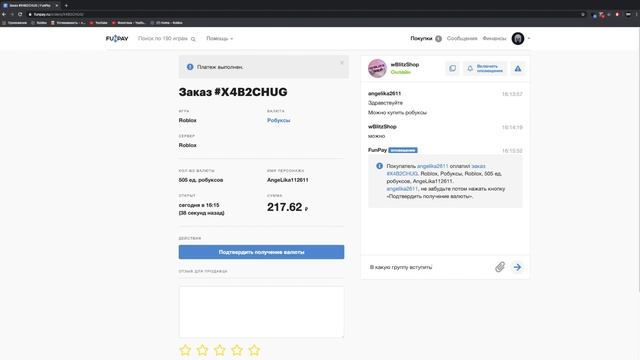Image resolution: width=640 pixels, height=360 pixels.
Task: Click 'Подтвердить получение валюты' button
Action: (x=261, y=252)
